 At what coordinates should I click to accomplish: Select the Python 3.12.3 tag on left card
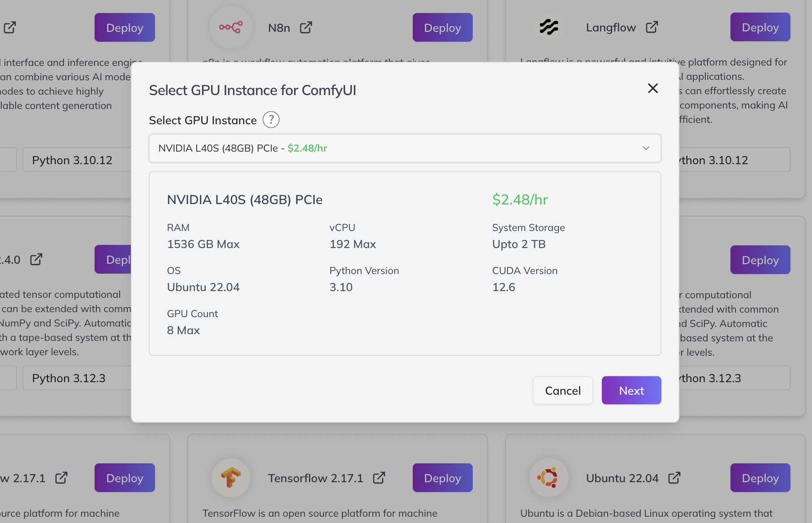pos(77,378)
